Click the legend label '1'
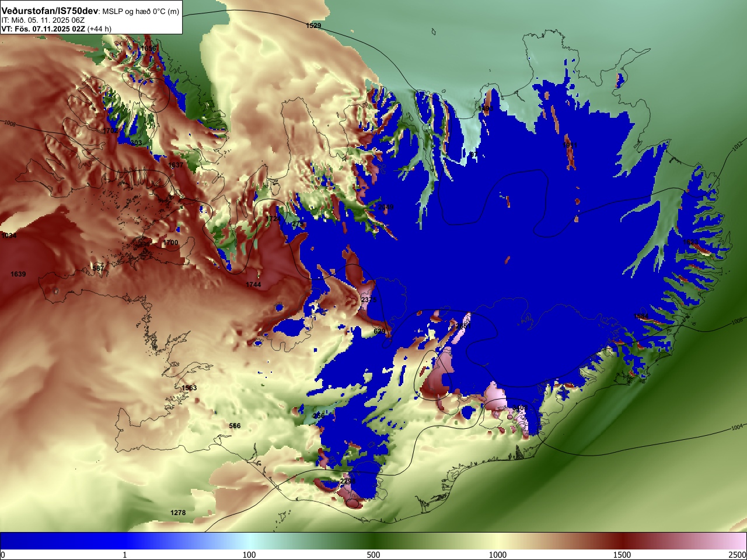This screenshot has width=747, height=560. point(124,555)
